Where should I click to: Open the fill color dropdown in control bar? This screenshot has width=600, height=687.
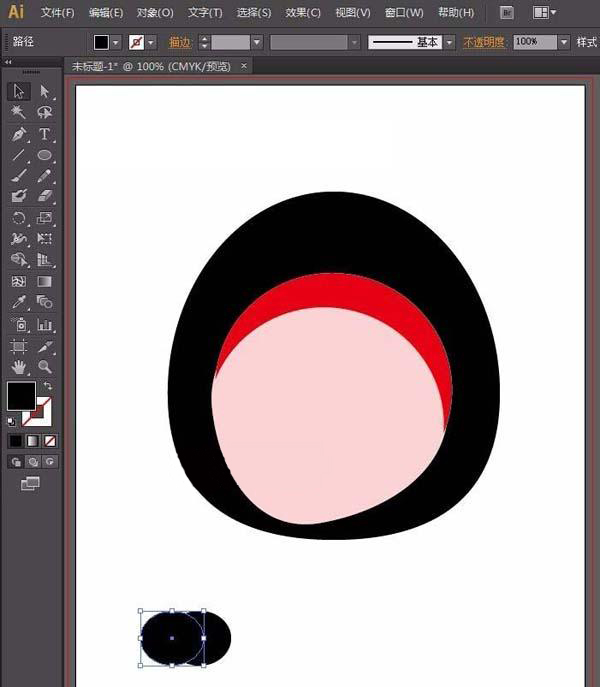coord(117,43)
